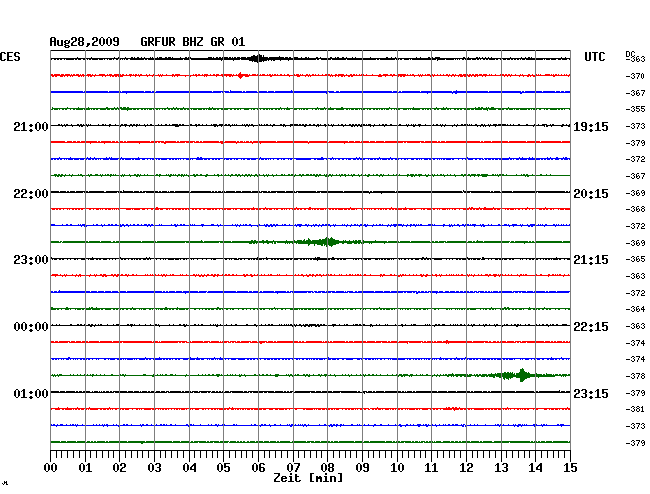Click the "09" minute tick label
Image resolution: width=650 pixels, height=494 pixels.
point(362,467)
